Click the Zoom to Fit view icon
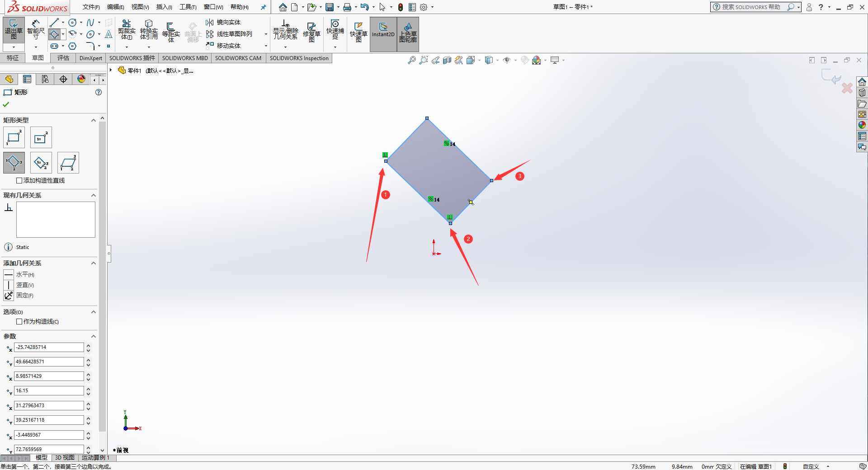 pyautogui.click(x=411, y=60)
